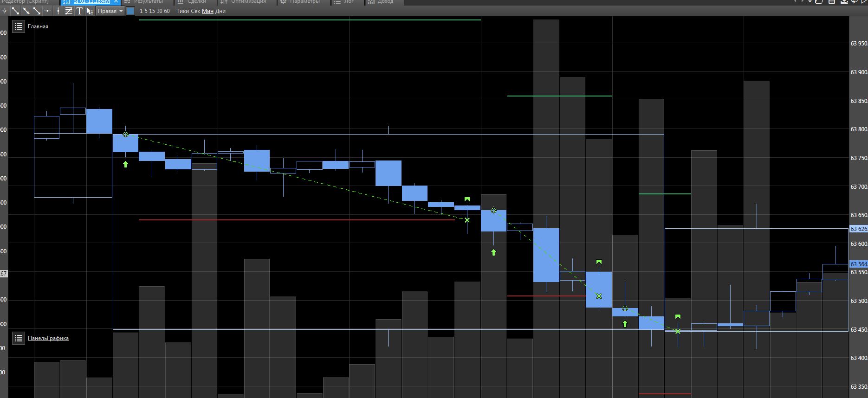Activate the vertical line drawing tool
The width and height of the screenshot is (868, 398).
tap(58, 11)
